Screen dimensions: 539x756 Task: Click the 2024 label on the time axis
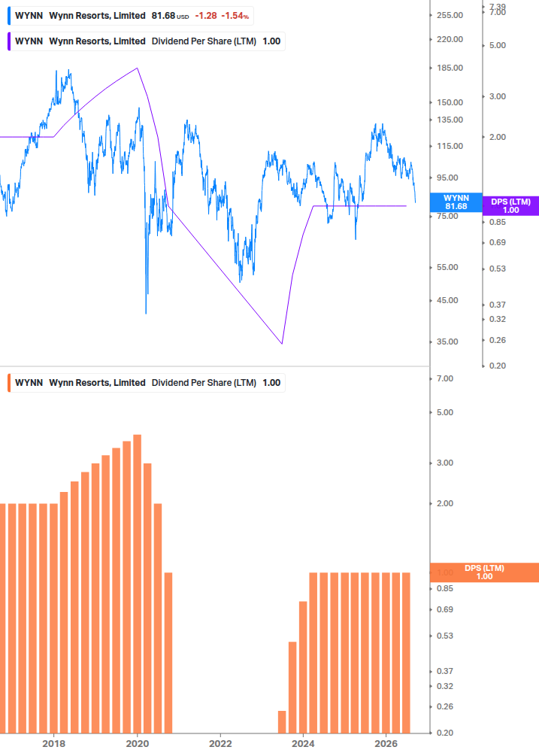pos(304,743)
